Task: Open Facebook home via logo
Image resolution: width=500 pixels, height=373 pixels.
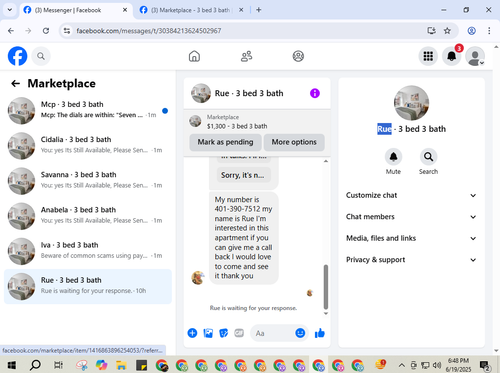Action: pos(17,56)
